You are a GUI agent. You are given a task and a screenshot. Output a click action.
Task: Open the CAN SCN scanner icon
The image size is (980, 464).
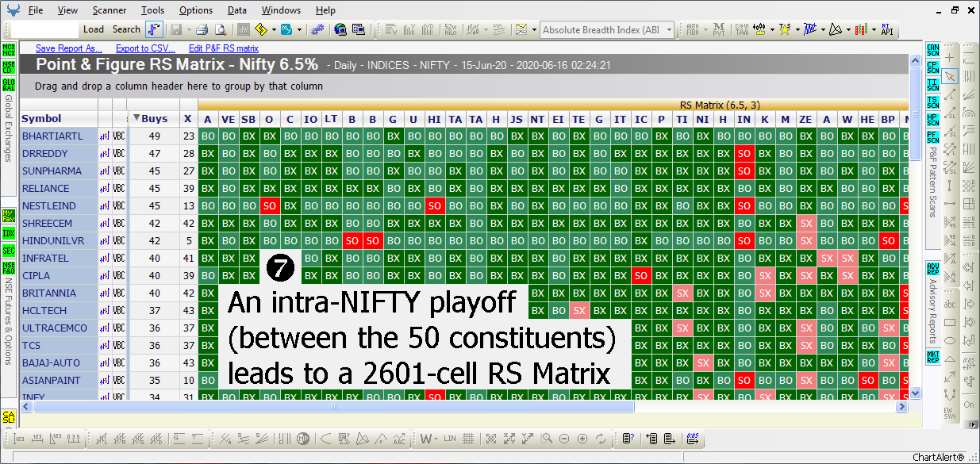point(933,51)
